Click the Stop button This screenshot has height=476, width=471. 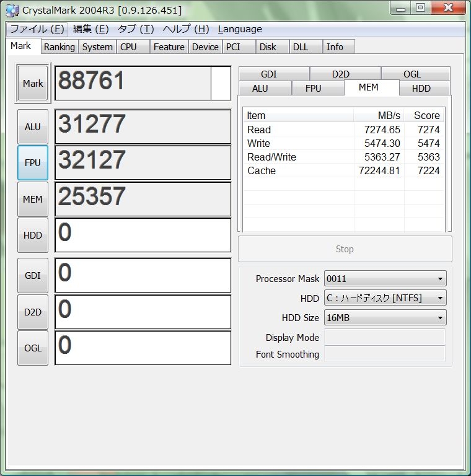pos(345,249)
